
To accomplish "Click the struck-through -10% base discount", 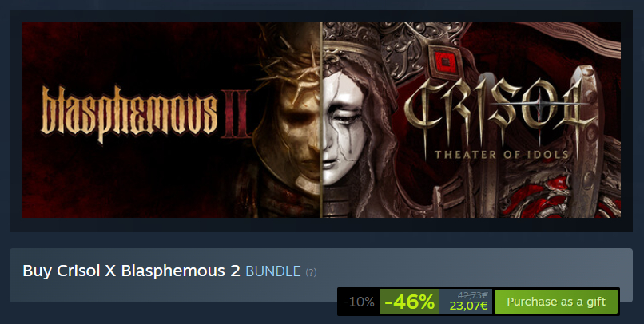I will point(359,302).
